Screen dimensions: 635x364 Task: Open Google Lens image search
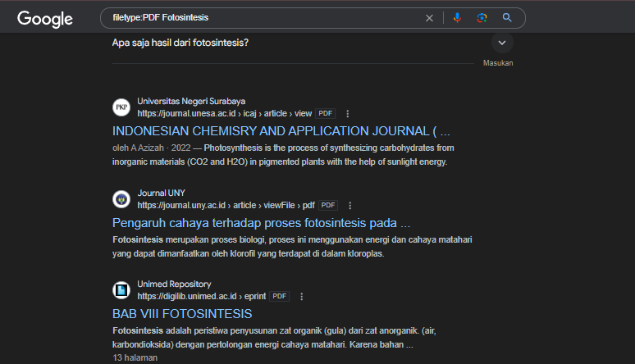482,17
